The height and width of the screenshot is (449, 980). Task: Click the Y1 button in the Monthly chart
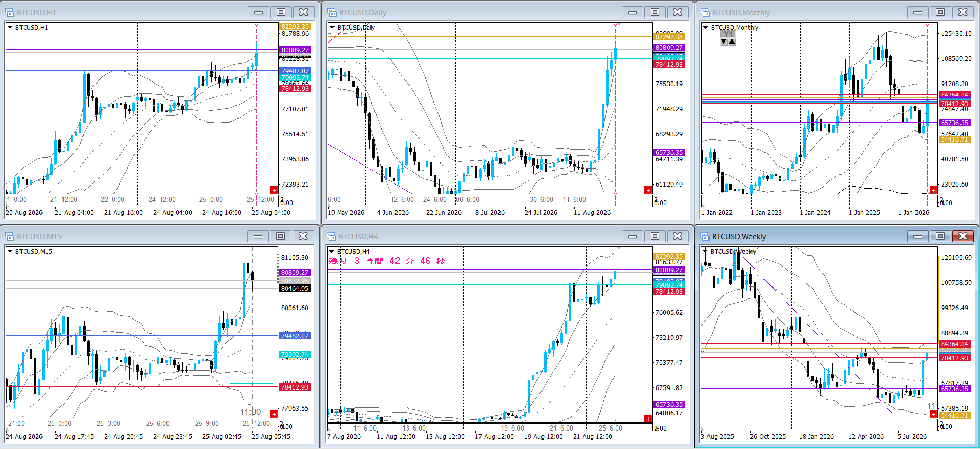tap(728, 34)
